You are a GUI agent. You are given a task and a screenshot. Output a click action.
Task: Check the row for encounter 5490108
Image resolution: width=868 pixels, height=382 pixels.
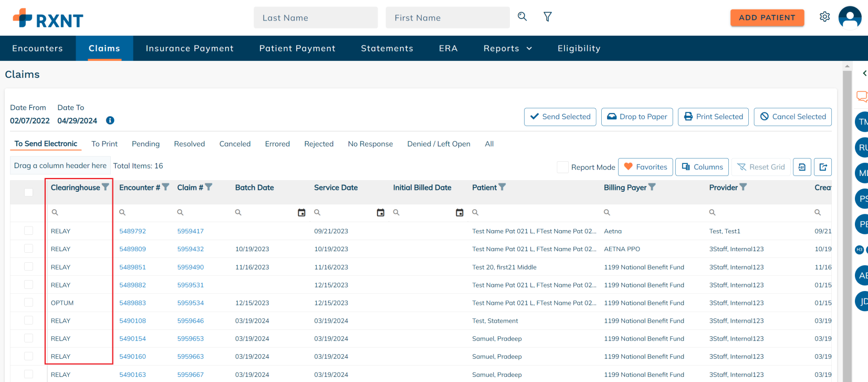click(28, 320)
